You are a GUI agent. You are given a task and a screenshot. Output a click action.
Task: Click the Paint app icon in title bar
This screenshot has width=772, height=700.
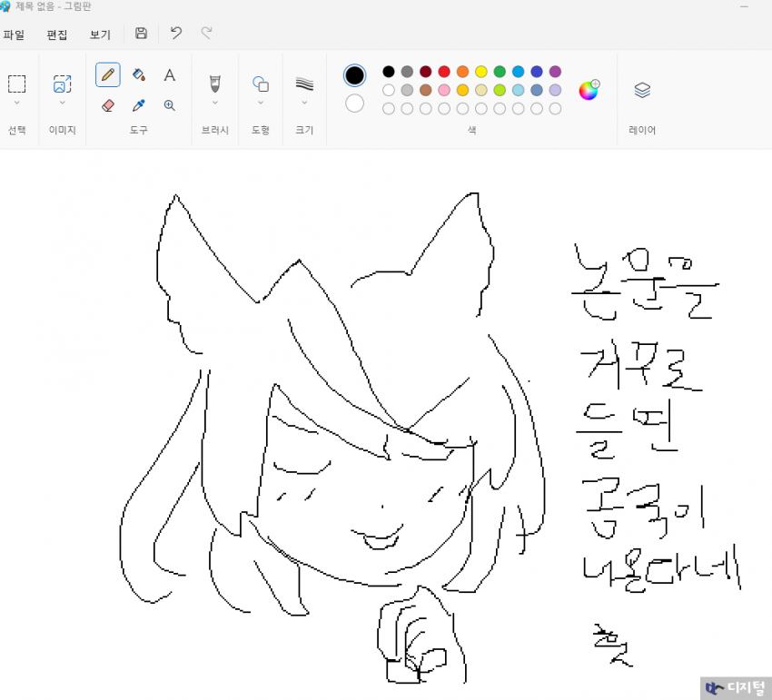[5, 6]
